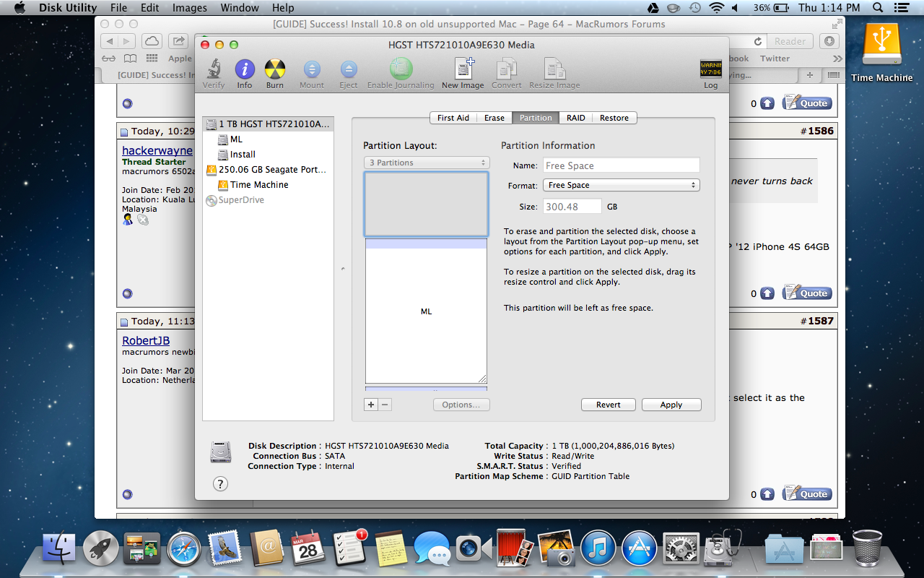Open the Edit menu
Viewport: 924px width, 578px height.
pos(150,8)
